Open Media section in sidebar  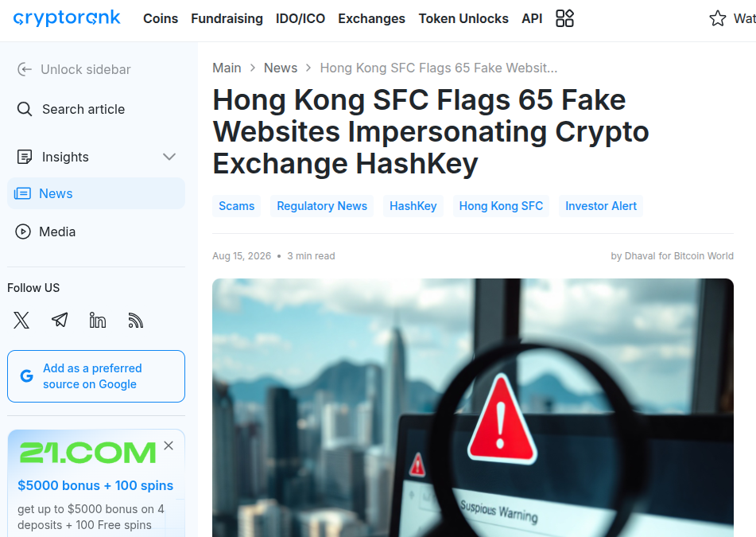pyautogui.click(x=57, y=232)
